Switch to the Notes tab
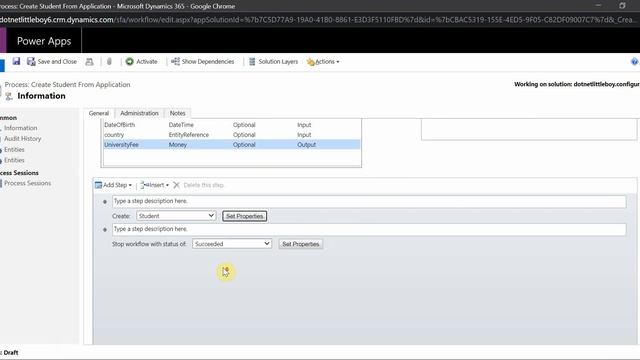The height and width of the screenshot is (360, 640). [178, 113]
